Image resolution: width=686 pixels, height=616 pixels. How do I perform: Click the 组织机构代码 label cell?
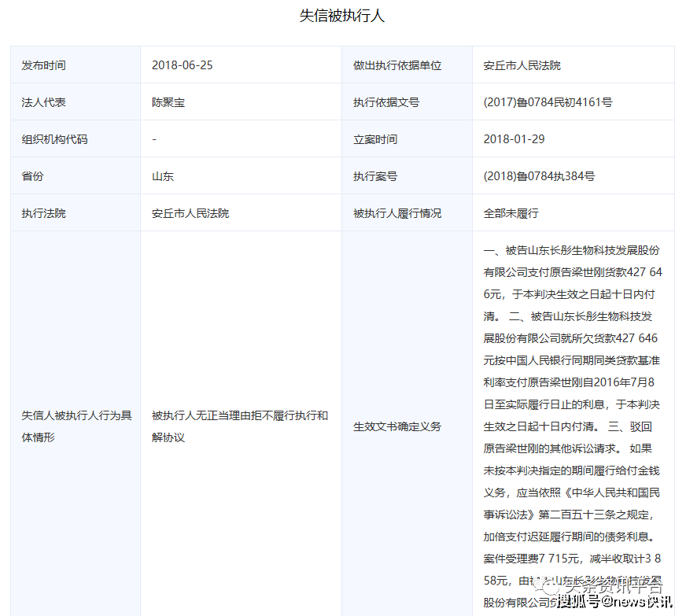point(55,139)
